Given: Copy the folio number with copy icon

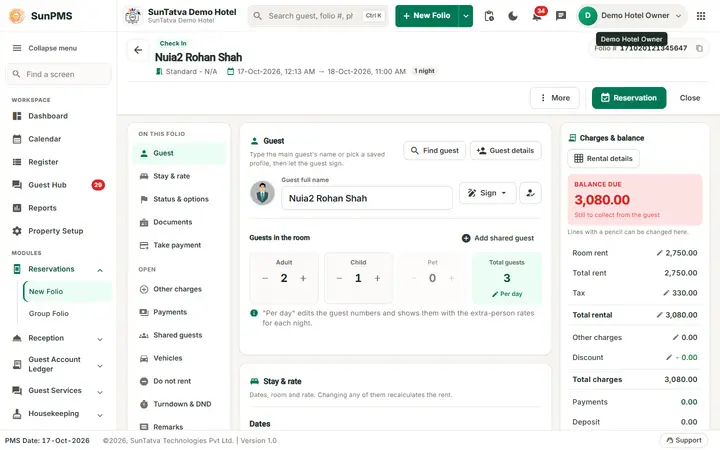Looking at the screenshot, I should coord(699,48).
